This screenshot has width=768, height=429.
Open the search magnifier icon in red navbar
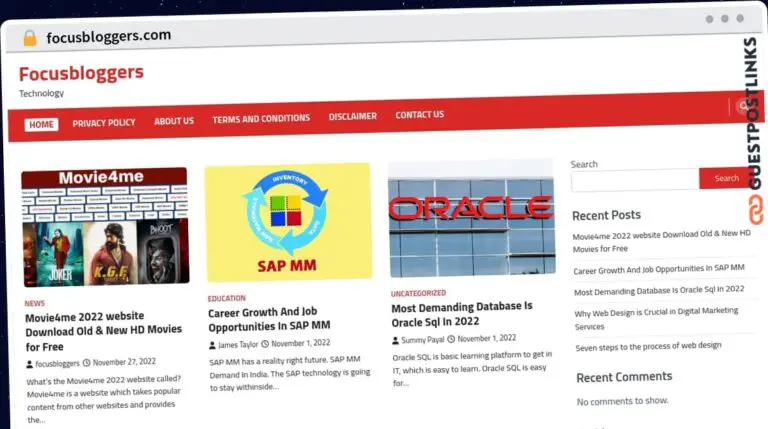744,106
